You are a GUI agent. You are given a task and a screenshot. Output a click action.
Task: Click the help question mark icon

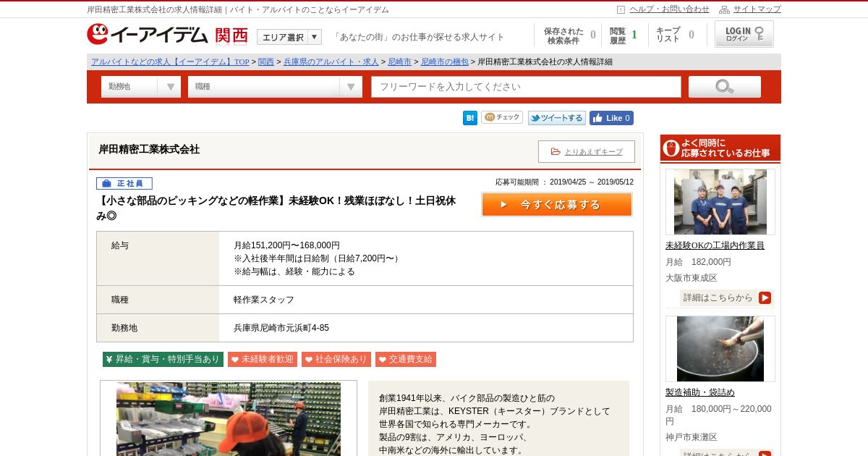tap(621, 9)
